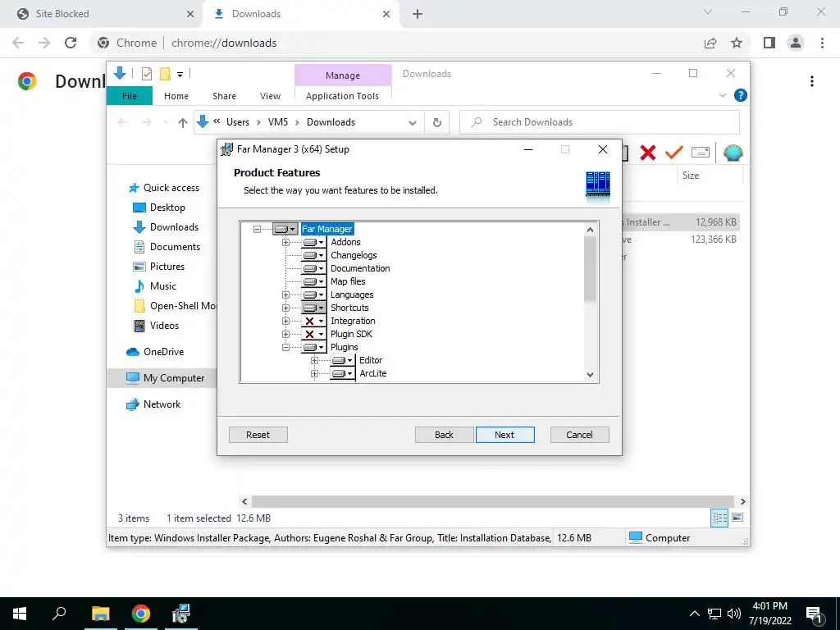Viewport: 840px width, 630px height.
Task: Open Plugins feature install dropdown
Action: tap(314, 347)
